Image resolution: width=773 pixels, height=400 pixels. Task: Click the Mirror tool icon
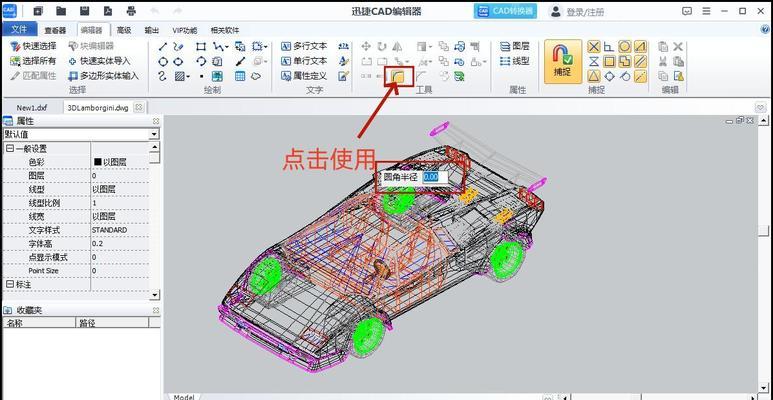point(397,46)
